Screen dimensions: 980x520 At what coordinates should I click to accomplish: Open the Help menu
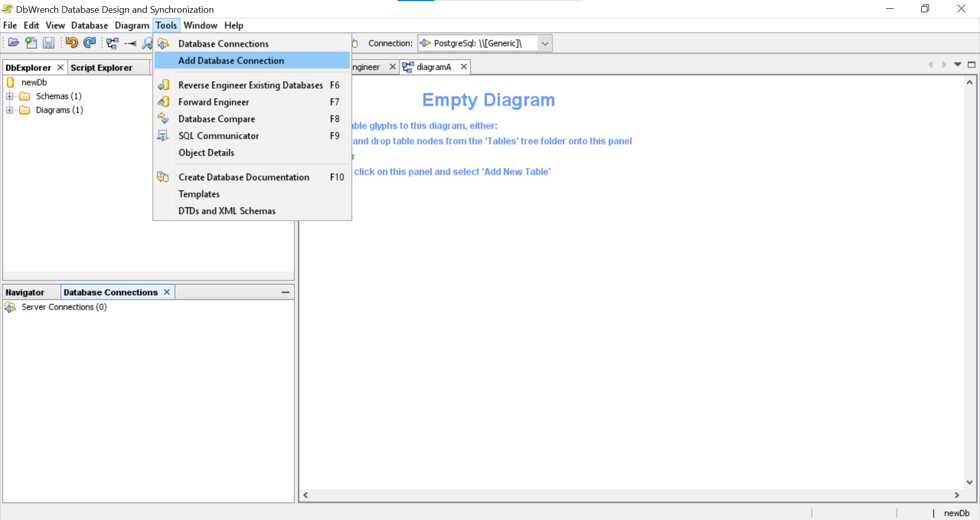pos(234,25)
